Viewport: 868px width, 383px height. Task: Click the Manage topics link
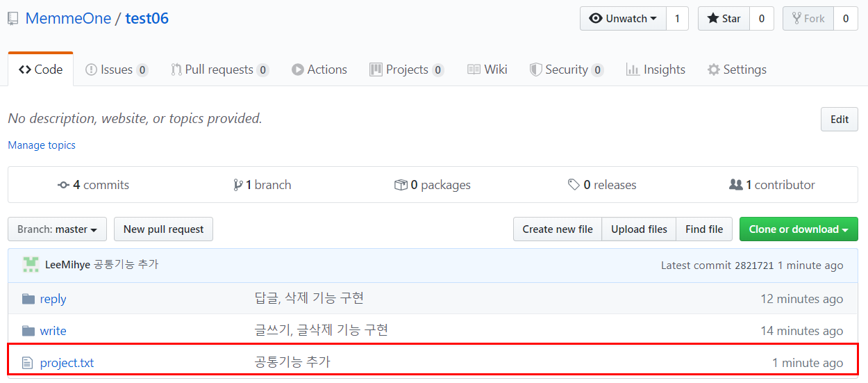click(x=42, y=145)
